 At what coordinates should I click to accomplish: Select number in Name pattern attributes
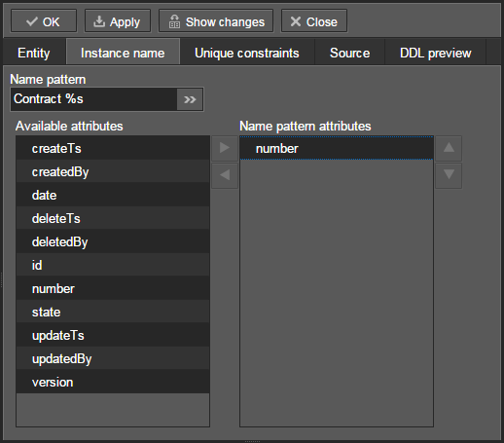coord(337,148)
